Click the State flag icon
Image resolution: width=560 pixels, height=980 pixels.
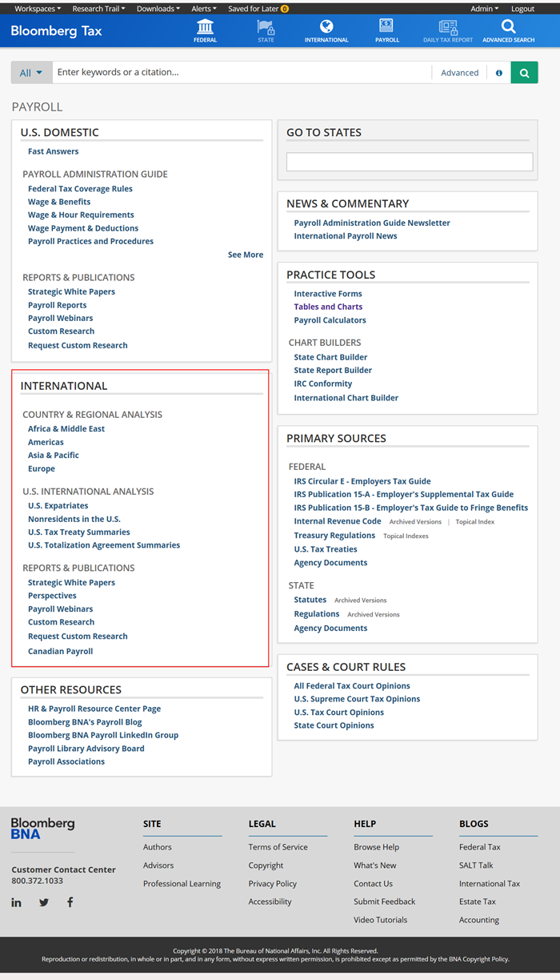pyautogui.click(x=266, y=27)
